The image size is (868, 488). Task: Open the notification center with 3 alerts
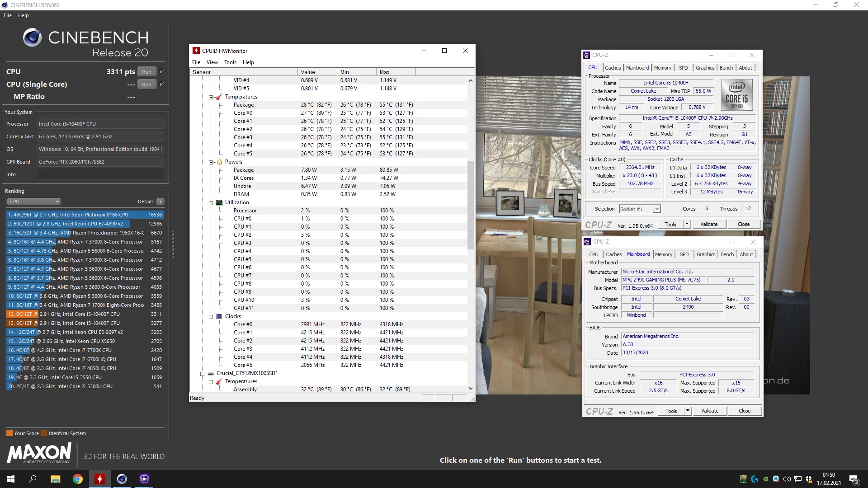tap(854, 479)
